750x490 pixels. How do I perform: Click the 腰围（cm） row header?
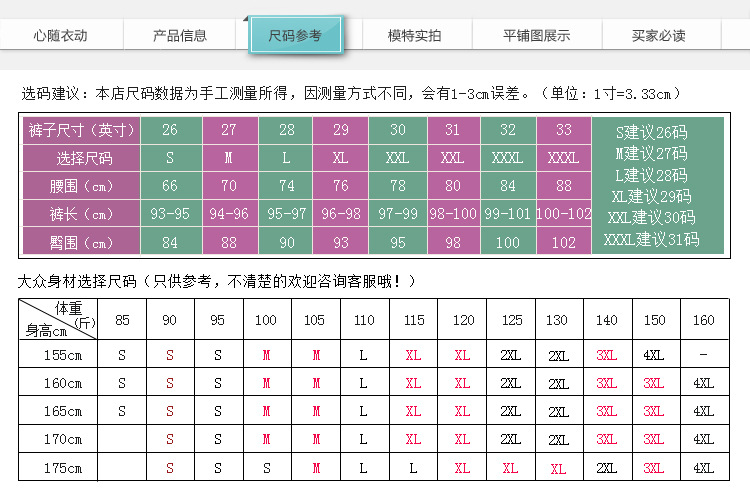81,186
